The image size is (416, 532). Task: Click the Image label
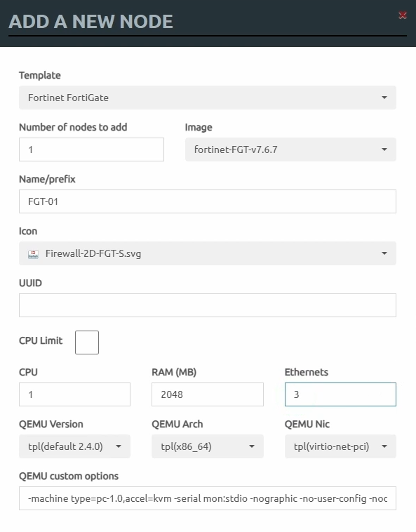(199, 127)
